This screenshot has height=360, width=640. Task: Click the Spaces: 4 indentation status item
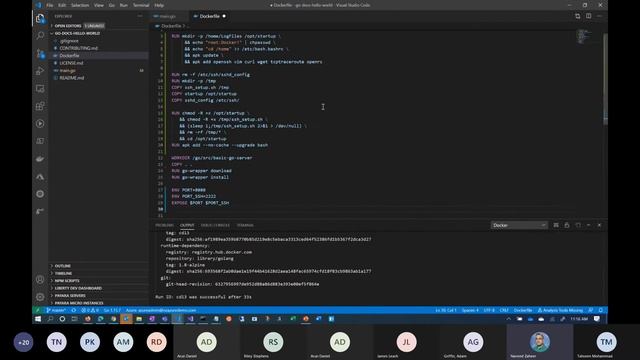coord(470,310)
